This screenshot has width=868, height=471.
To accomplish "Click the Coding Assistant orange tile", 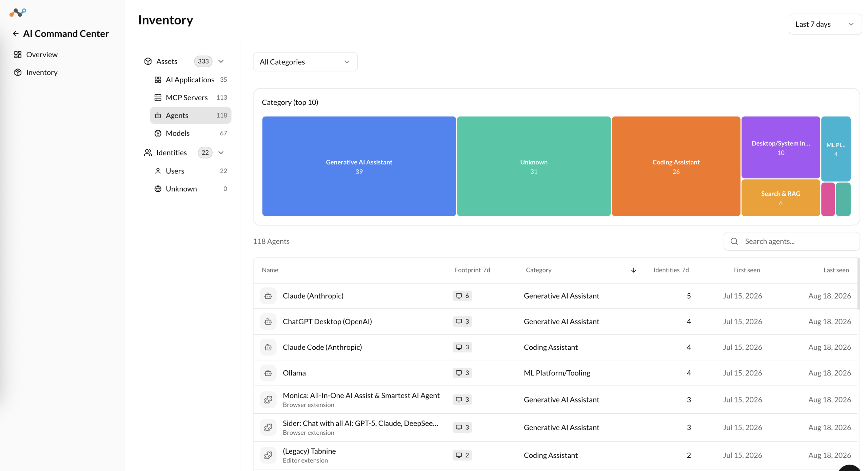I will coord(676,166).
